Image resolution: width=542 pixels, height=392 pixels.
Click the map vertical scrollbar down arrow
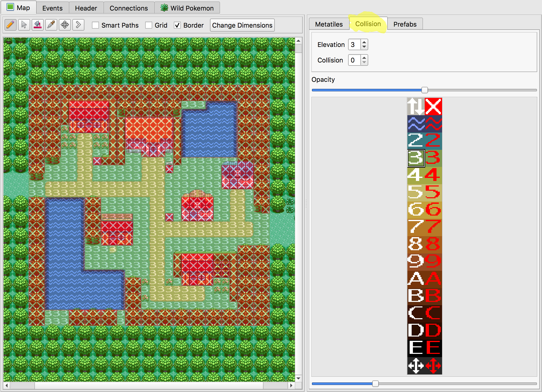tap(298, 378)
